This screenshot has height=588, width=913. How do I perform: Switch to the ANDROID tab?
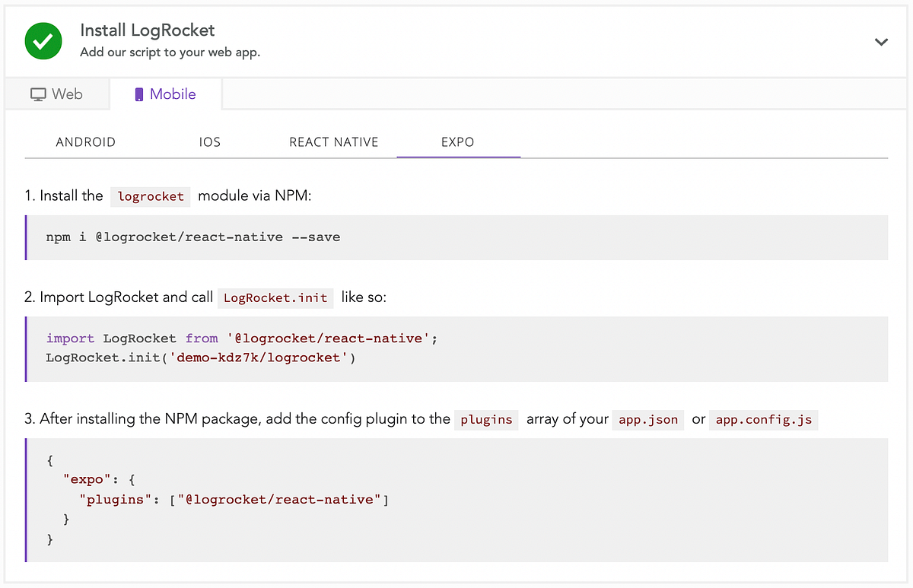85,141
